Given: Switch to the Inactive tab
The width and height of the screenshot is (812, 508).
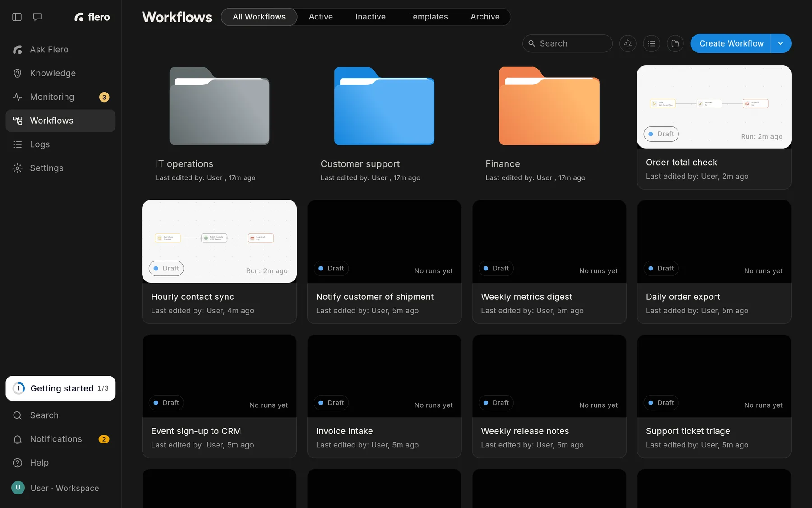Looking at the screenshot, I should (370, 17).
